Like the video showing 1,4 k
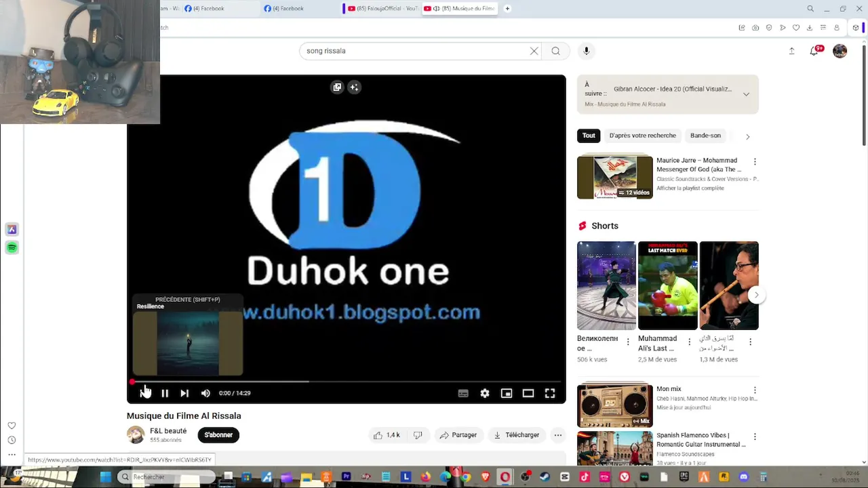 [387, 435]
